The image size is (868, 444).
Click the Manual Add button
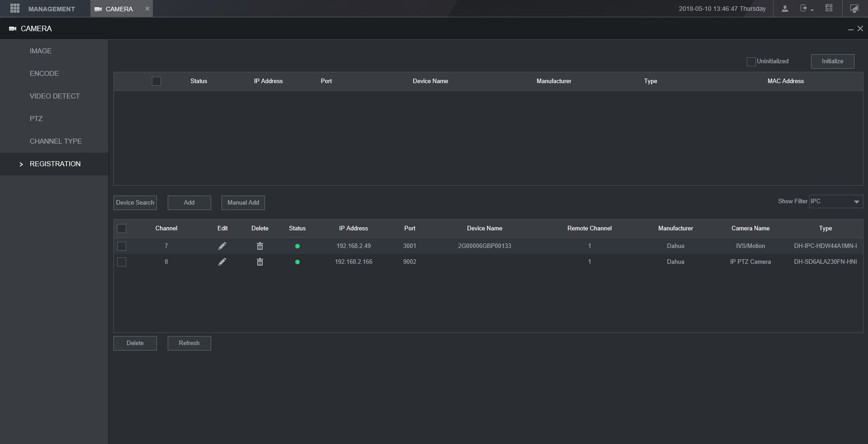[243, 203]
